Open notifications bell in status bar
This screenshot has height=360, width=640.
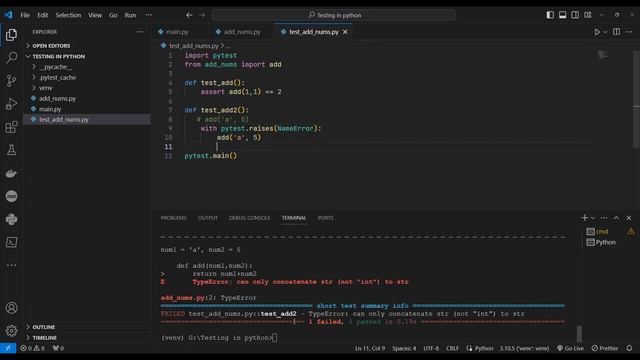[x=629, y=348]
